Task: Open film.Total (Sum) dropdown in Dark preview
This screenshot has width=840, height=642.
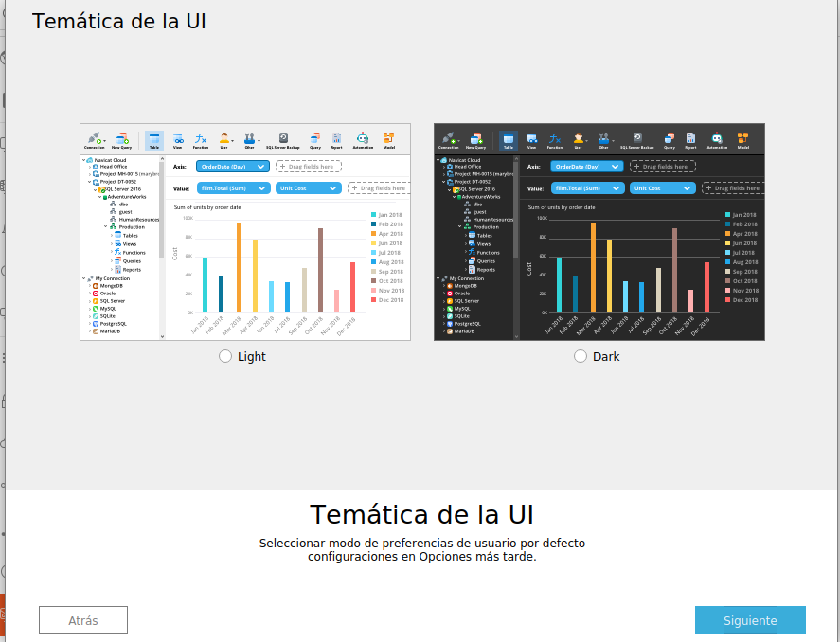Action: click(x=588, y=187)
